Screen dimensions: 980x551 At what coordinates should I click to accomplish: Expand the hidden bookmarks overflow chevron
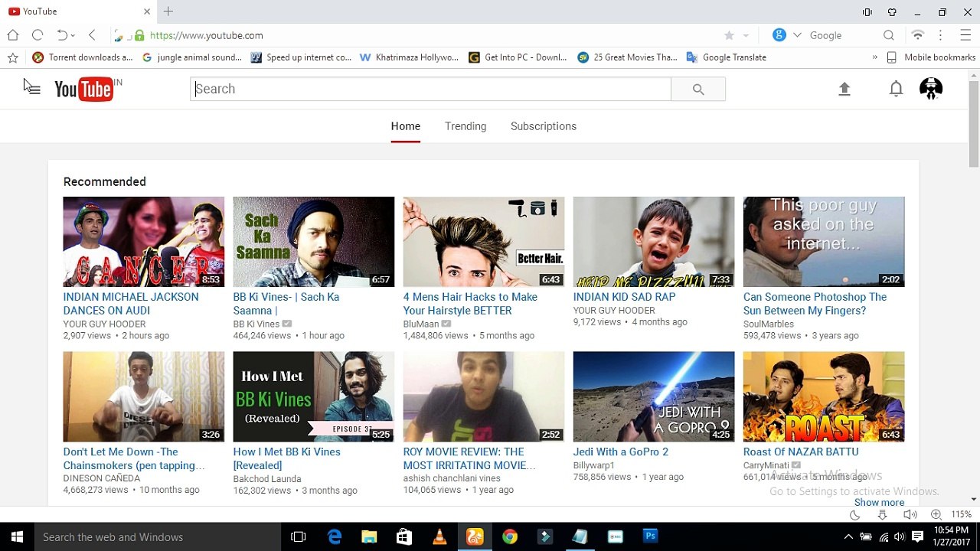(874, 57)
